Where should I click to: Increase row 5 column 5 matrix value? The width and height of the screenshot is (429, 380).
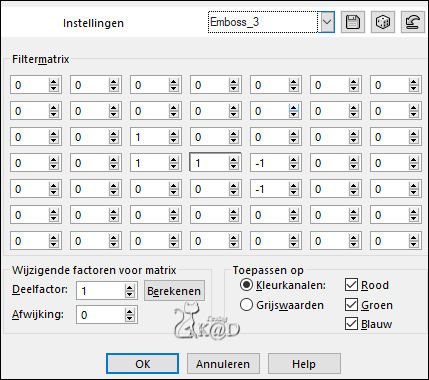pos(294,186)
